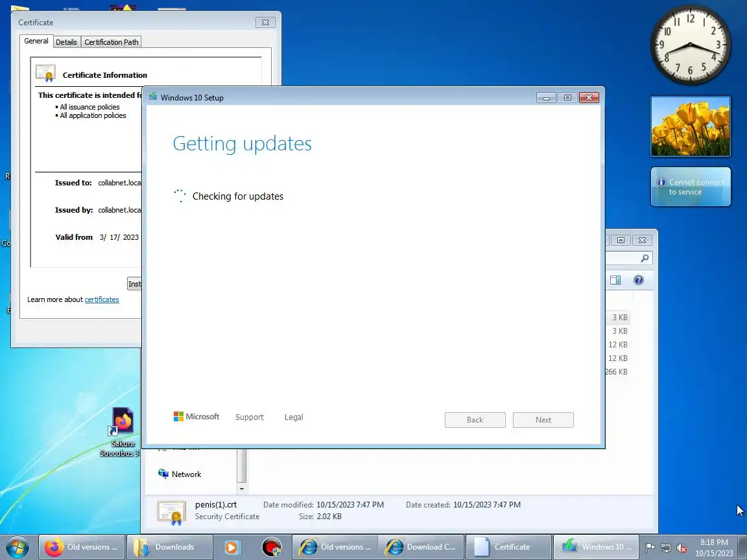Switch to the Firefox Old versions taskbar button
747x560 pixels.
[82, 547]
